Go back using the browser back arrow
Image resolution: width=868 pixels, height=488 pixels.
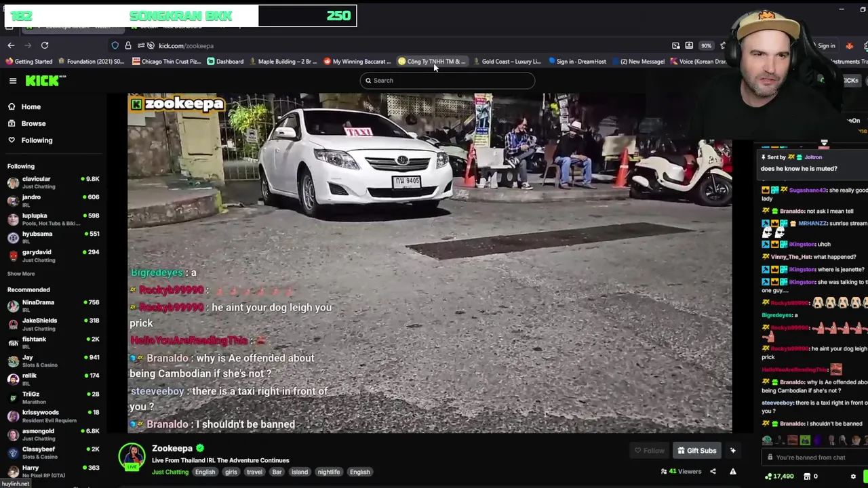coord(11,45)
